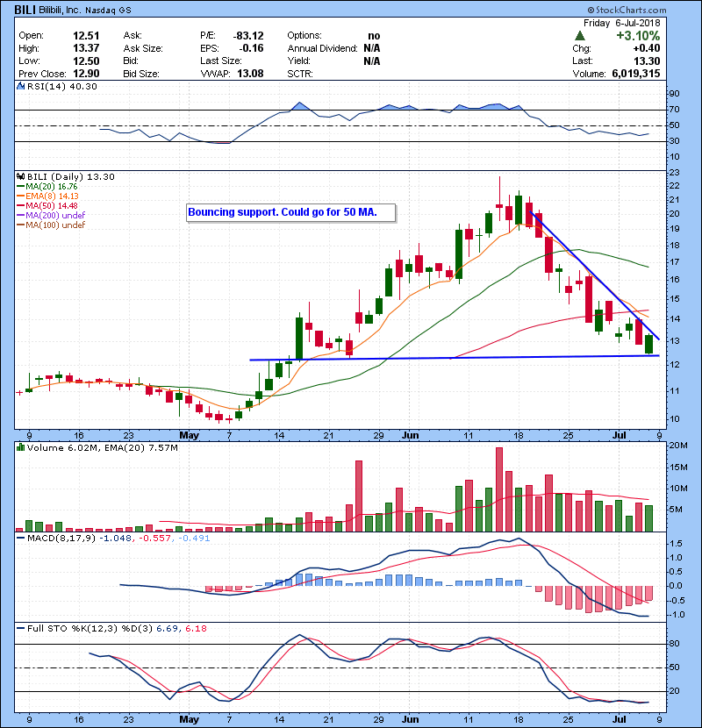The image size is (702, 728).
Task: Click the 'Jun' label on the price chart axis
Action: pos(411,436)
